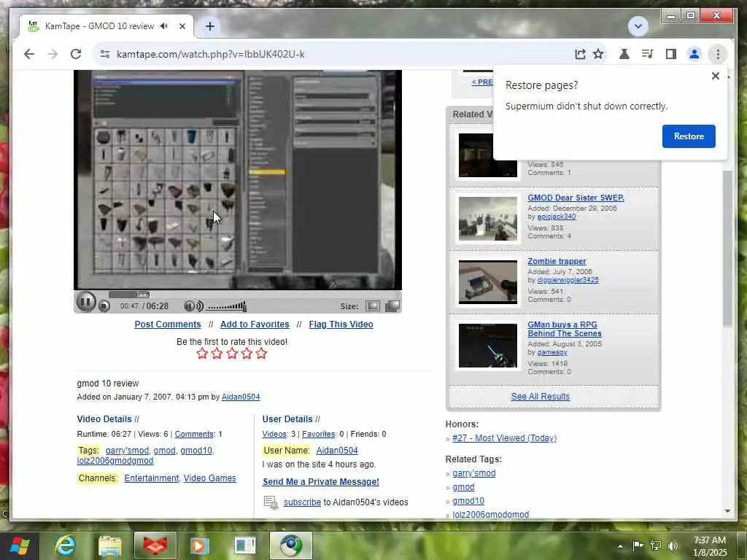
Task: Open the Video Games channel
Action: 209,478
